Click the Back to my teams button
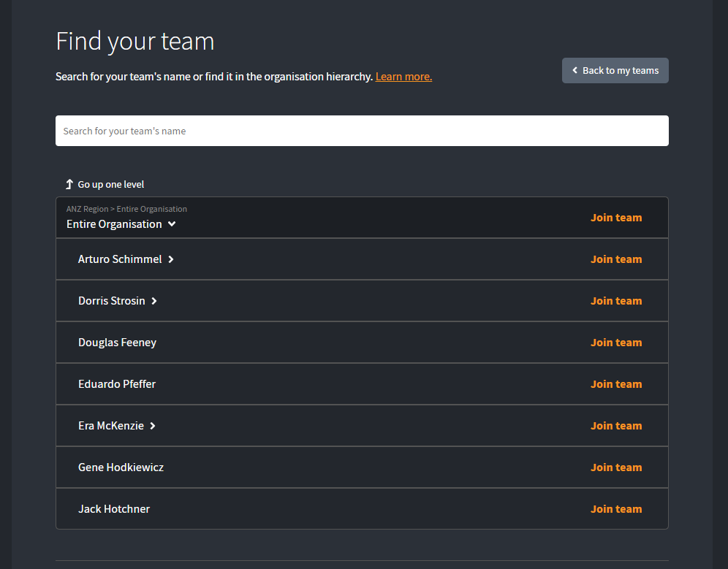 point(615,71)
